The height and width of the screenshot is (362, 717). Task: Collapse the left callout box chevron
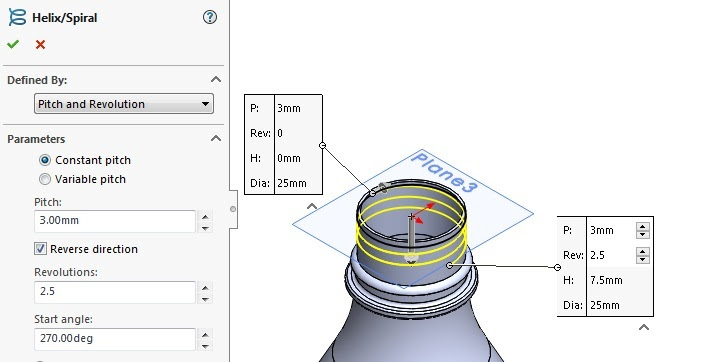tap(311, 206)
